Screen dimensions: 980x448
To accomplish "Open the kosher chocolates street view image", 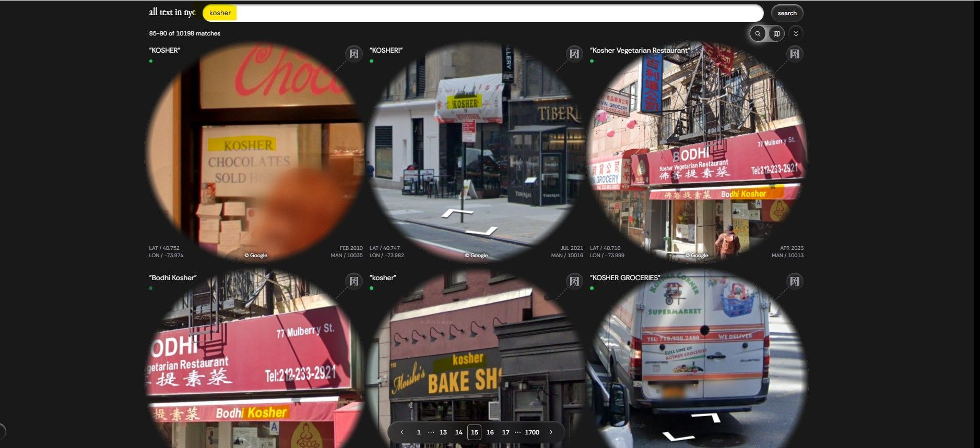I will tap(255, 151).
